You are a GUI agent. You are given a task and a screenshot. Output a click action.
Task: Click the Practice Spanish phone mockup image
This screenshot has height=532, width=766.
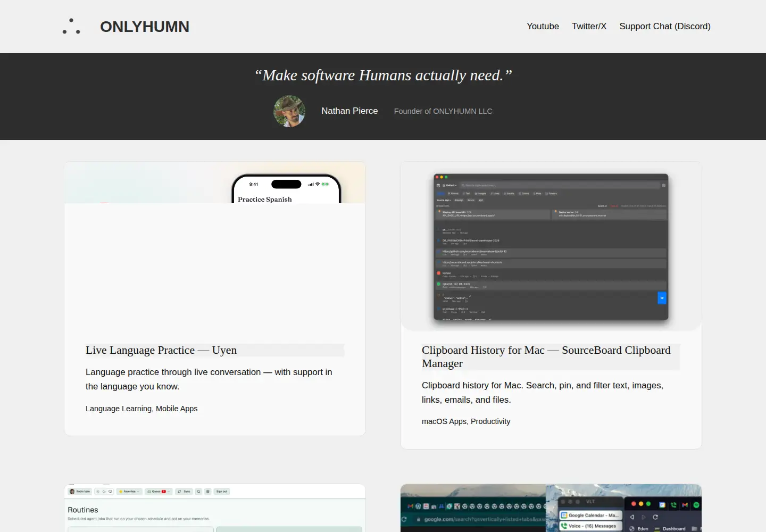pyautogui.click(x=215, y=182)
